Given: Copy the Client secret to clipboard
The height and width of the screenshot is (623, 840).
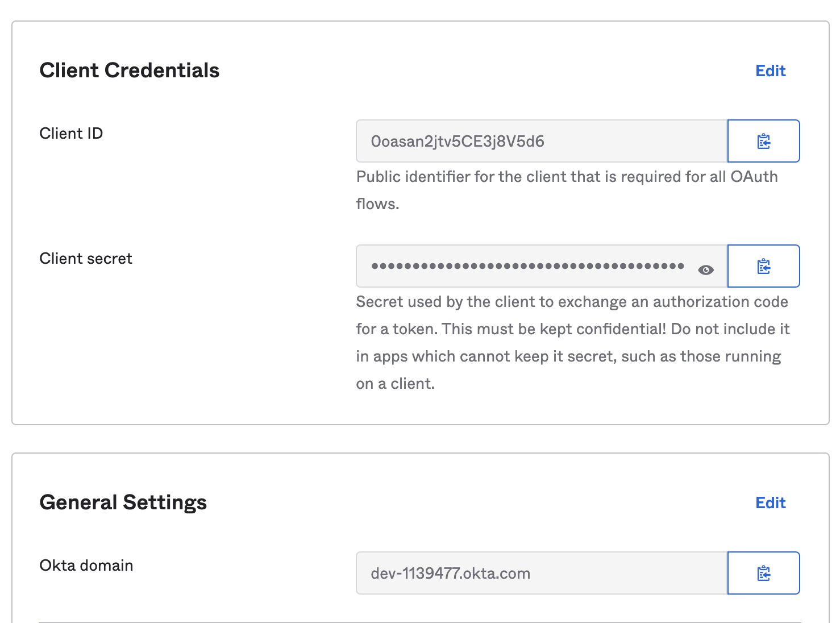Looking at the screenshot, I should point(763,266).
